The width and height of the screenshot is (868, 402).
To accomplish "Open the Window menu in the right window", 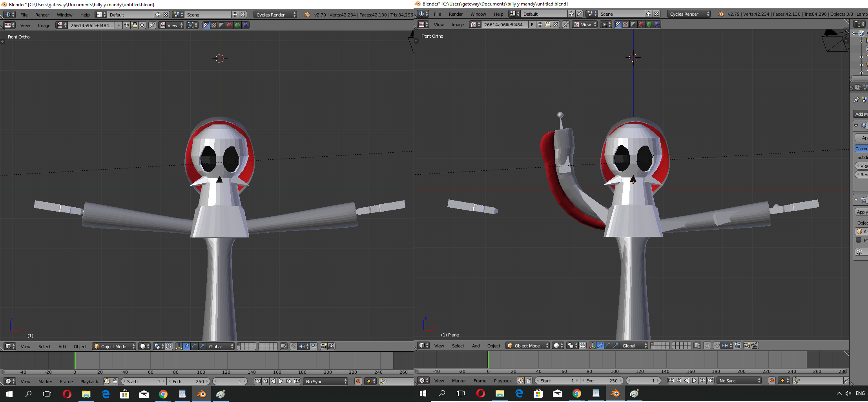I will [x=478, y=14].
